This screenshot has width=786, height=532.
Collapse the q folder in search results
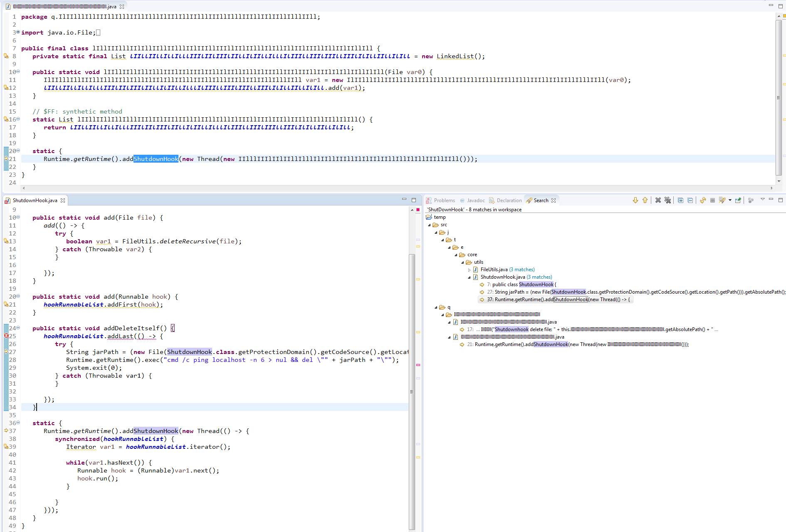click(x=436, y=308)
